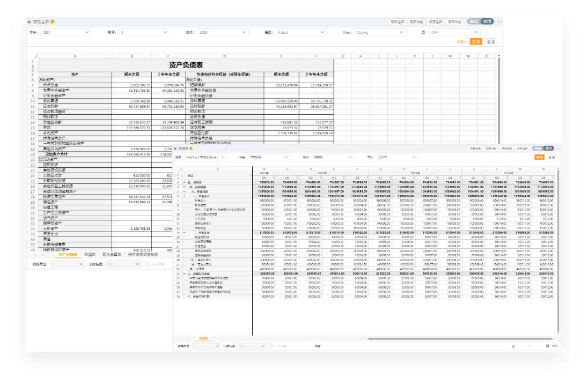Open the ellipsis menu in the 利润表 window
The width and height of the screenshot is (588, 386).
(x=558, y=149)
